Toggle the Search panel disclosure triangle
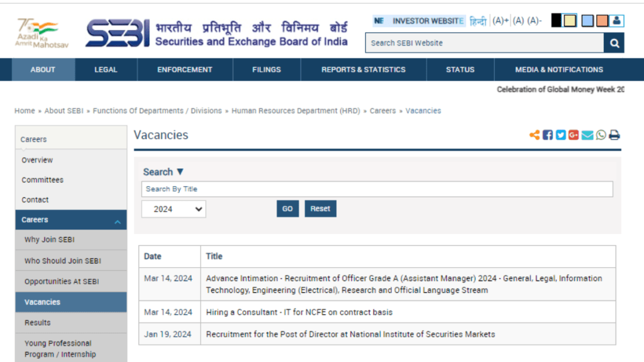The width and height of the screenshot is (644, 362). (x=180, y=172)
